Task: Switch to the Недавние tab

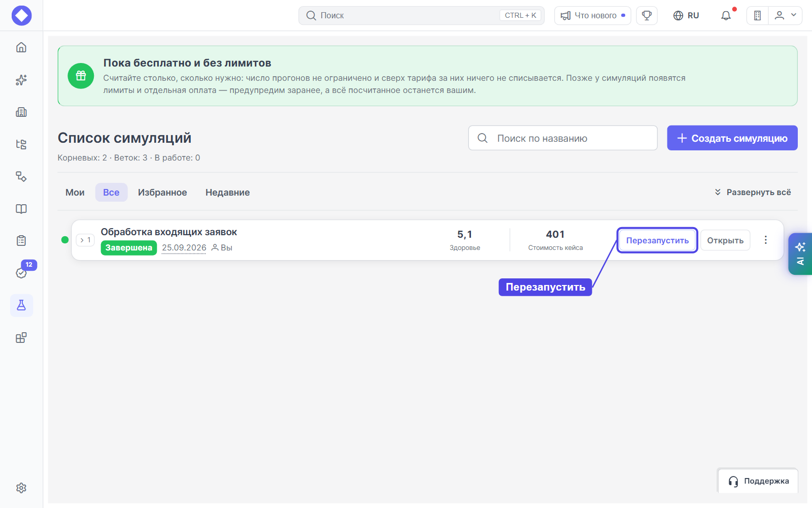Action: point(227,193)
